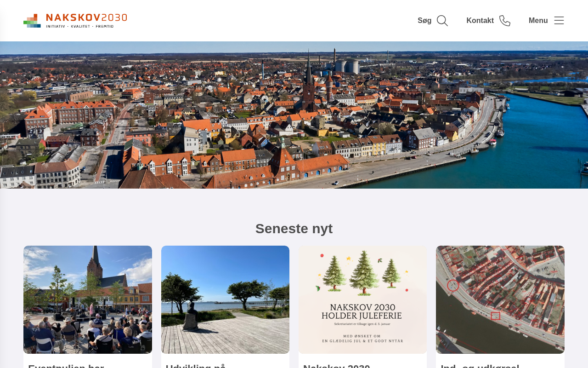Open the seaside wooden deck news thumbnail
Viewport: 588px width, 368px height.
[x=225, y=299]
